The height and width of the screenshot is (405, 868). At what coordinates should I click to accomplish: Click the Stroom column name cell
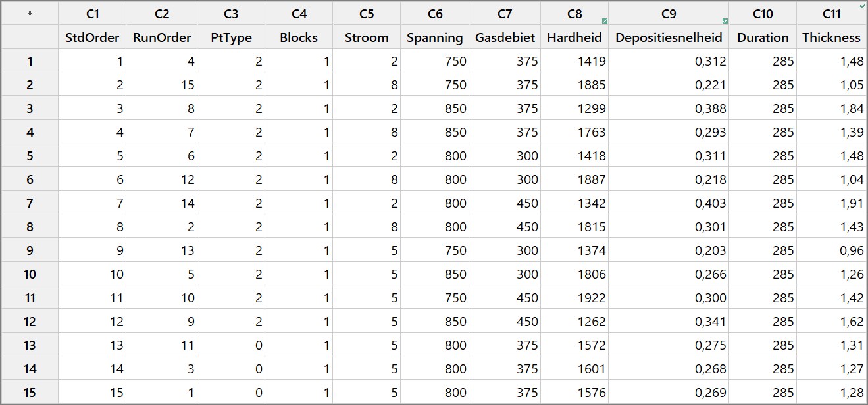tap(367, 37)
